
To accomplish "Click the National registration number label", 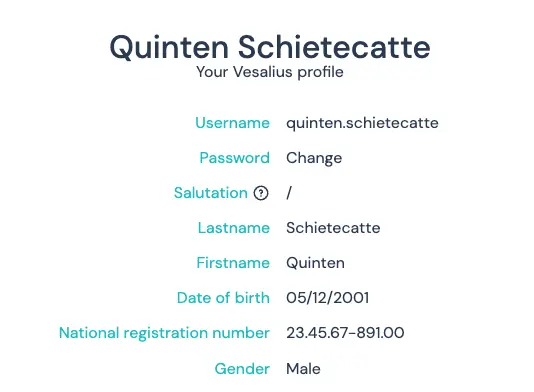I will point(164,333).
